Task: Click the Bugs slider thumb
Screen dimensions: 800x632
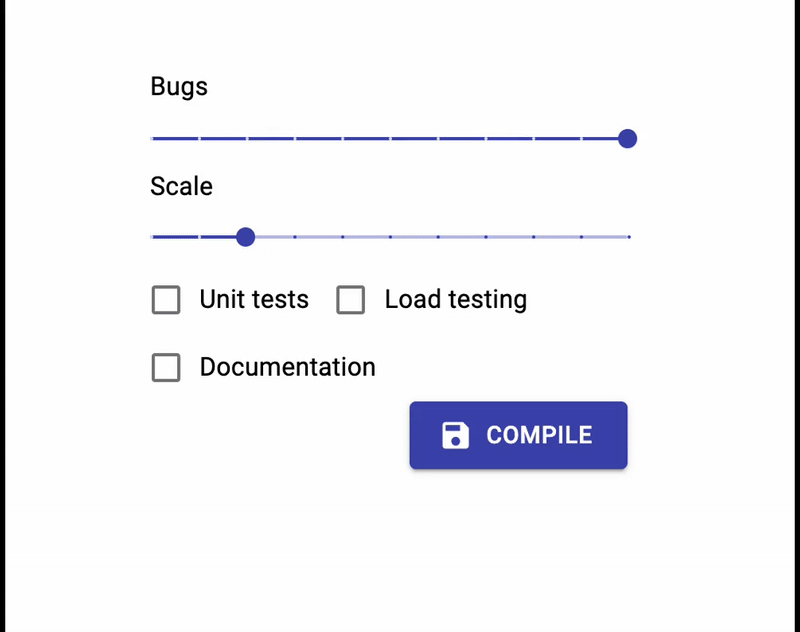Action: (x=627, y=139)
